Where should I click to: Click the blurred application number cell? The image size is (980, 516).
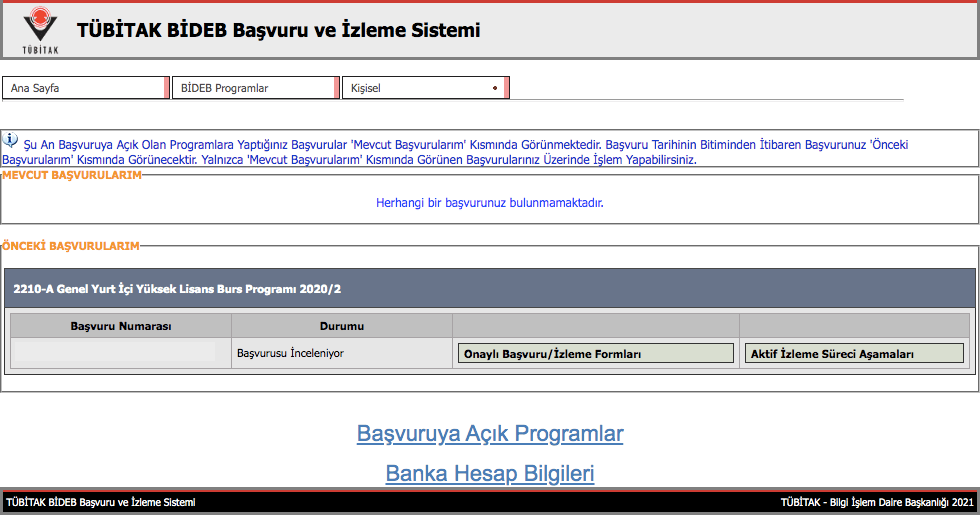(x=115, y=352)
